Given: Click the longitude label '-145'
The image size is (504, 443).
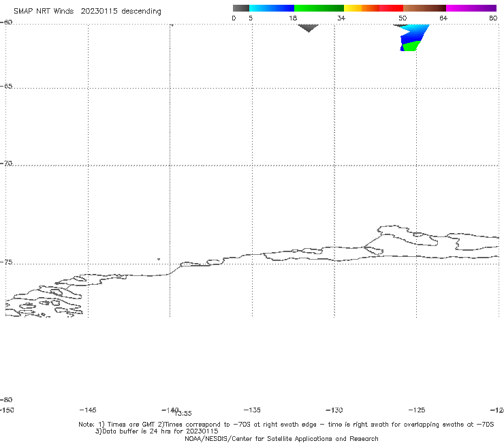Looking at the screenshot, I should pyautogui.click(x=88, y=410).
